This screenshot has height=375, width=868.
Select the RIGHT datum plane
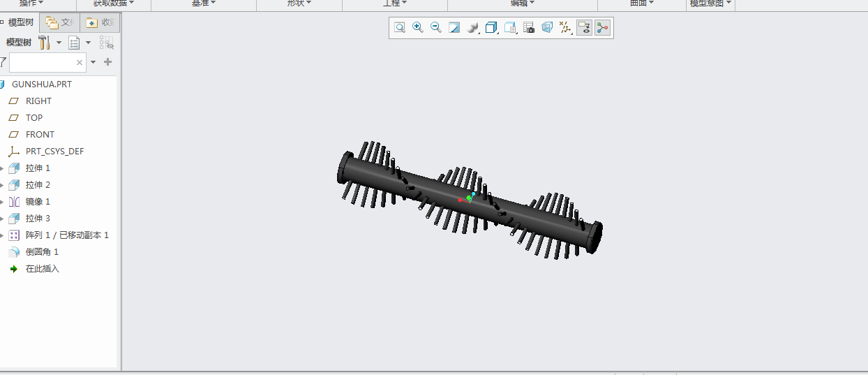click(x=38, y=101)
